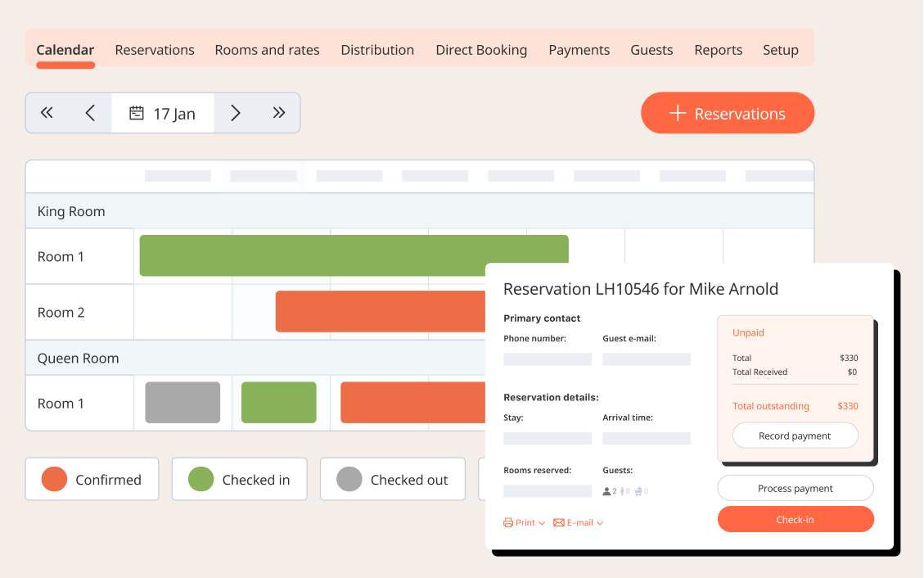This screenshot has height=578, width=924.
Task: Click the Phone number input field
Action: coord(547,359)
